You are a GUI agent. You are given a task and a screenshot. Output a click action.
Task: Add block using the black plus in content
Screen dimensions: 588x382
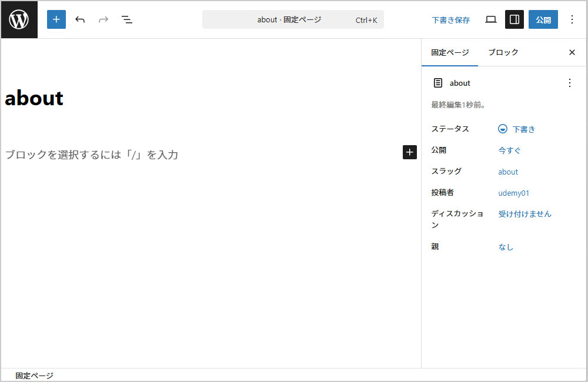[x=410, y=152]
